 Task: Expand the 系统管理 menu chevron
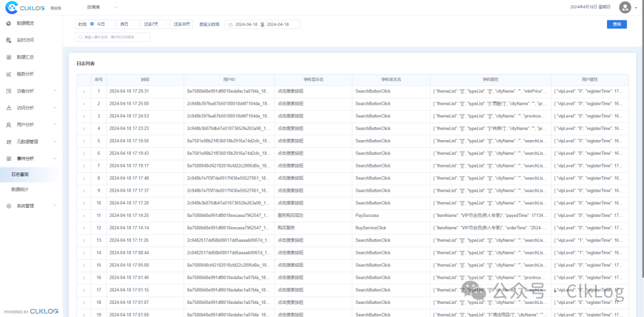tap(55, 206)
